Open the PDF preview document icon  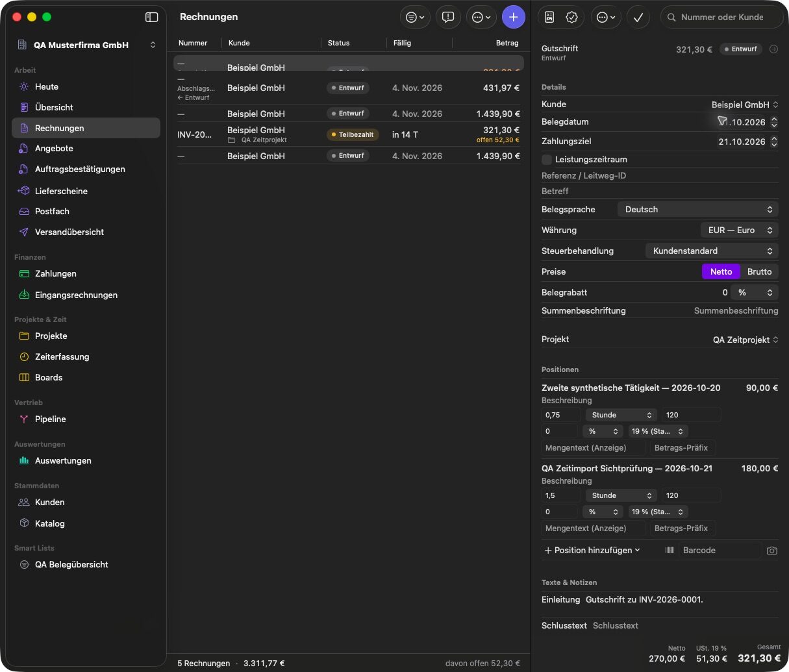coord(549,18)
